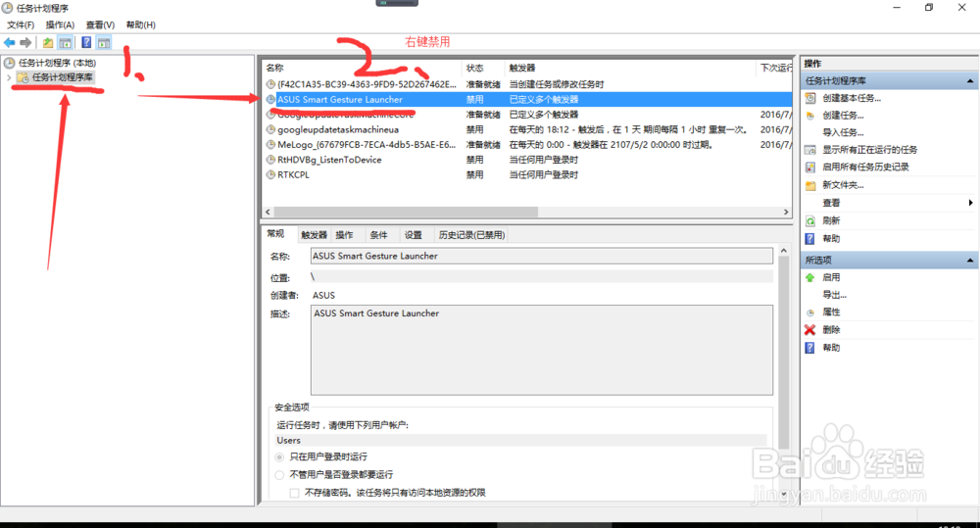Click the 帮助 icon under 任务计划程序库 section
Viewport: 980px width, 528px height.
point(810,239)
